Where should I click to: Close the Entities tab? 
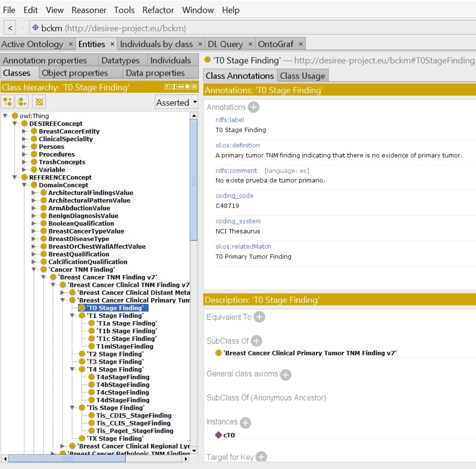tap(112, 44)
